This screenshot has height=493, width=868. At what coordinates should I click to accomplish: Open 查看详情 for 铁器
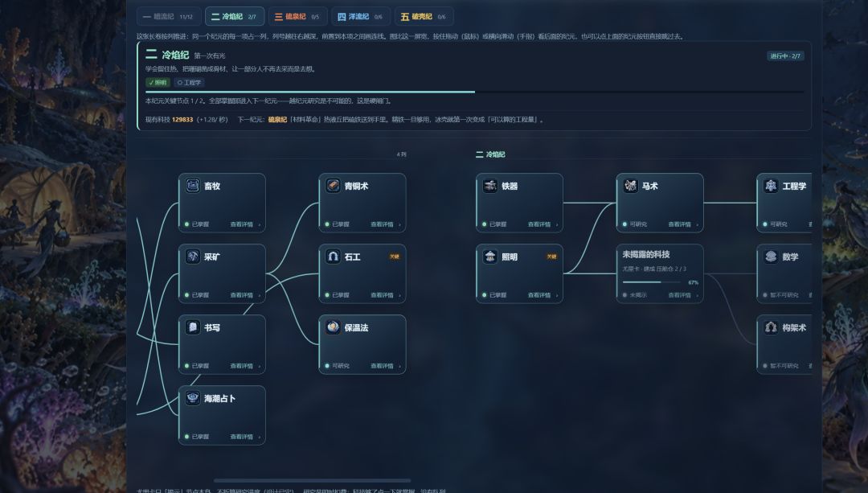[x=542, y=224]
